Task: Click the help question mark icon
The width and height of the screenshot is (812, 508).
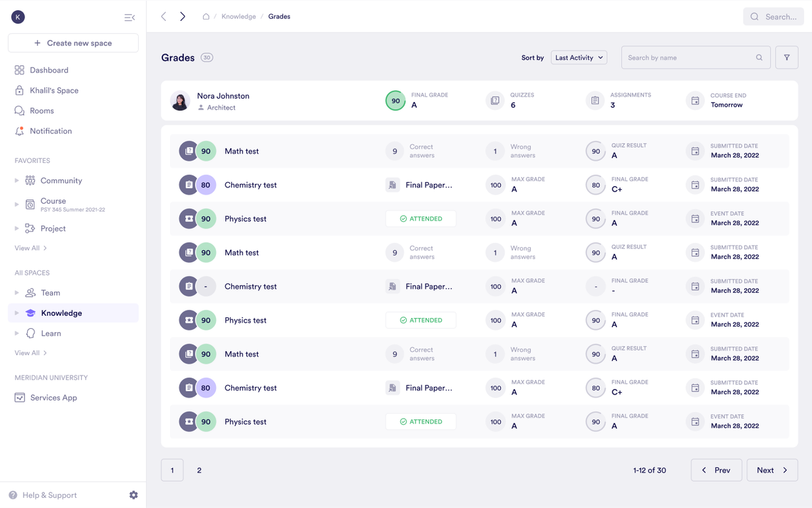Action: point(13,495)
